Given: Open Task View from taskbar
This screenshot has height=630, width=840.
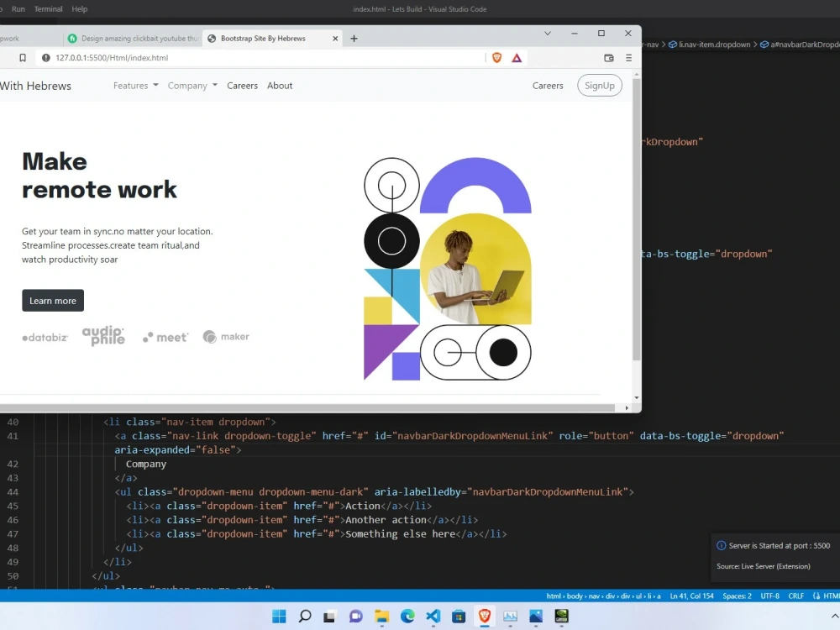Looking at the screenshot, I should [329, 616].
